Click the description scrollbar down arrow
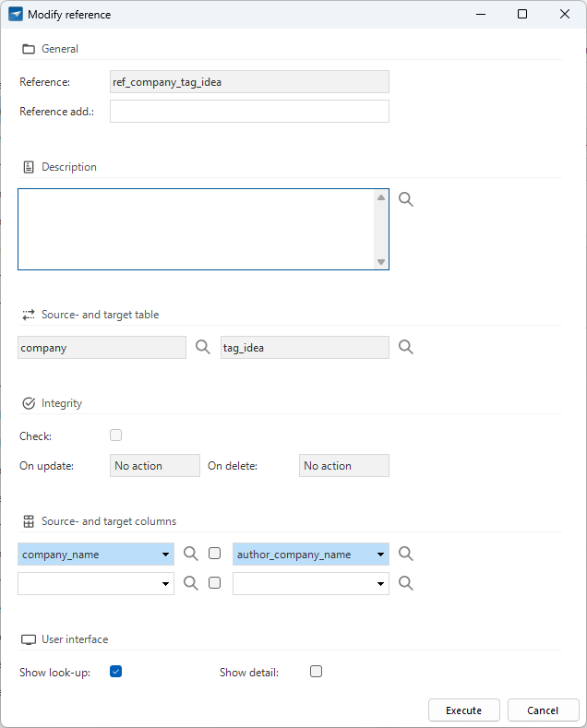Screen dimensions: 587x728 click(381, 262)
